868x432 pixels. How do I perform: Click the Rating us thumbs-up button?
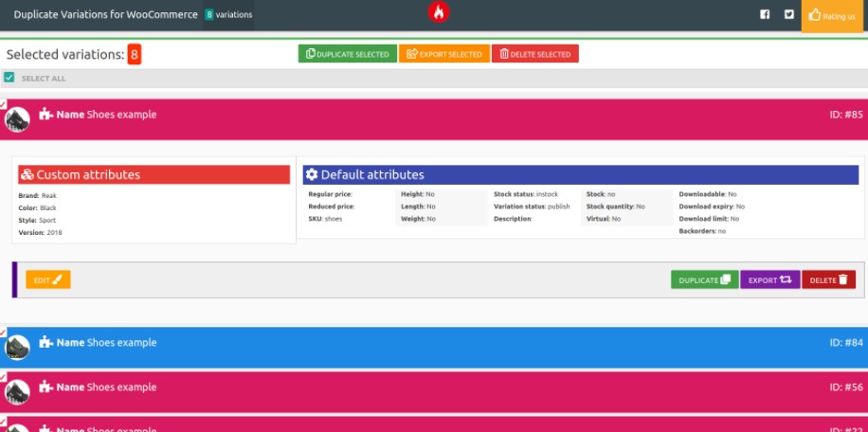831,16
